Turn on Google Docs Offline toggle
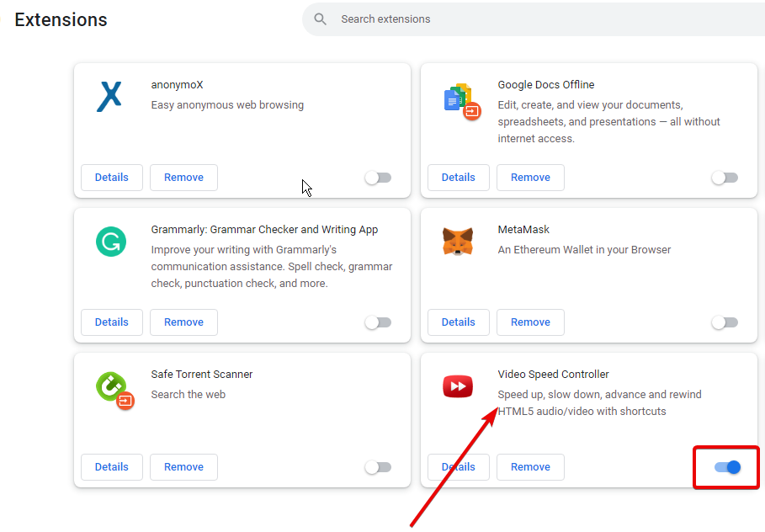This screenshot has width=765, height=532. [724, 178]
